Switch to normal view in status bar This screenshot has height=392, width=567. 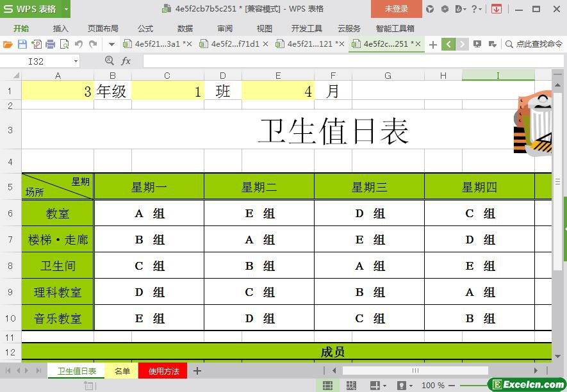[327, 386]
